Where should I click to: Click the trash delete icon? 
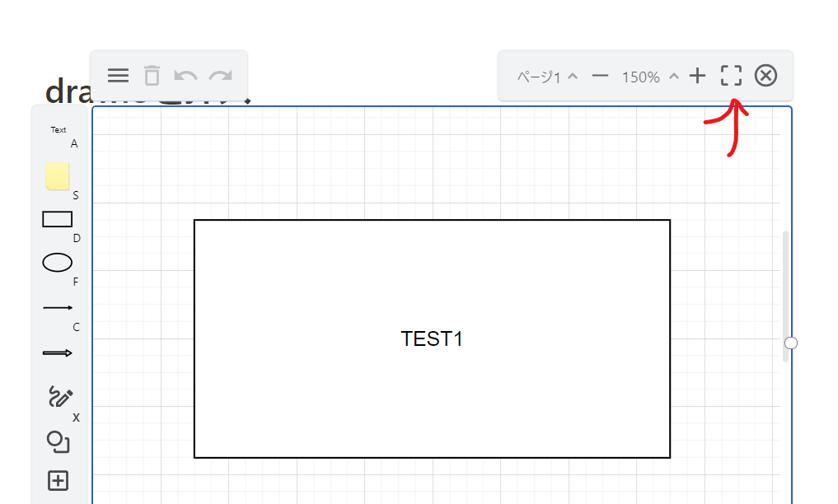coord(152,75)
